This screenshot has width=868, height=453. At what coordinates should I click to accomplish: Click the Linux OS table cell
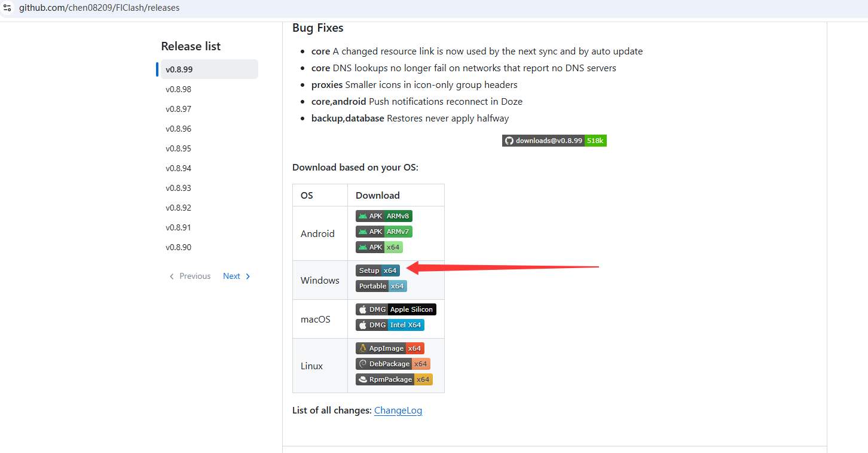coord(320,366)
